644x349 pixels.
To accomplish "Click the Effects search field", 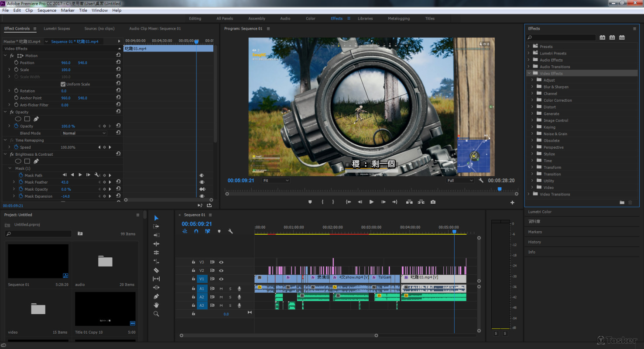I will tap(563, 38).
